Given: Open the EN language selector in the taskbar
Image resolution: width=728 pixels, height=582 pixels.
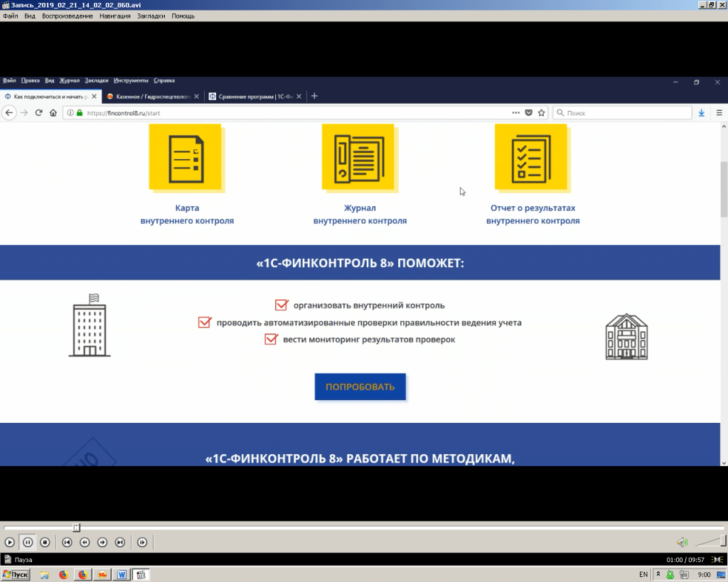Looking at the screenshot, I should [x=643, y=574].
